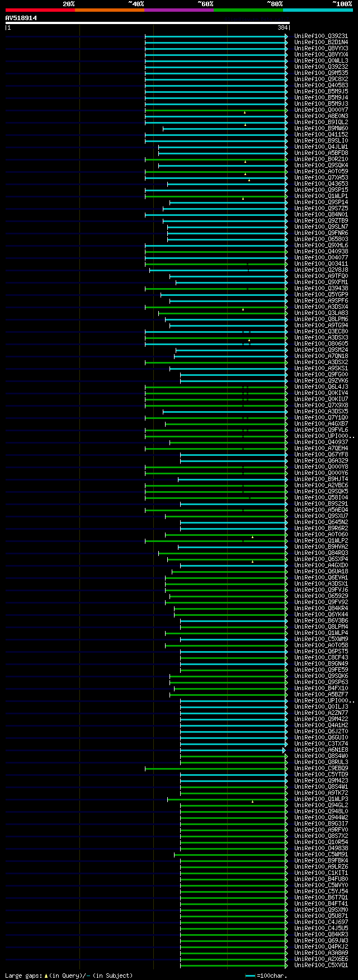Viewport: 358px width, 980px height.
Task: Select hit label UniRef100_Q1WLP1
Action: click(321, 196)
